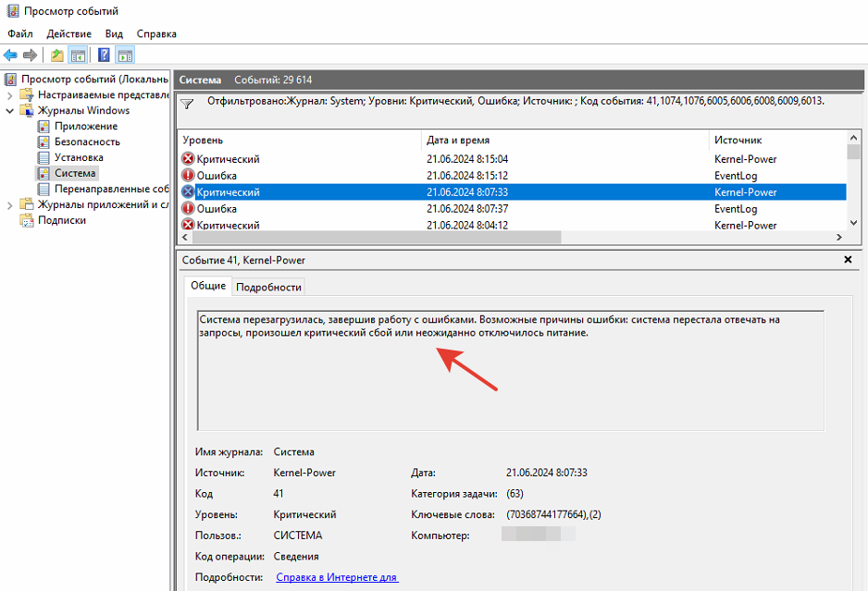This screenshot has height=591, width=868.
Task: Click the Подписки icon
Action: point(27,220)
